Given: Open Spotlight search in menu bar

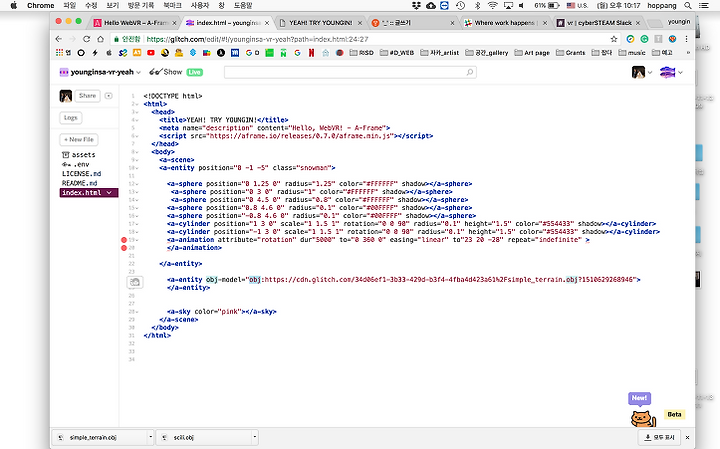Looking at the screenshot, I should [687, 6].
